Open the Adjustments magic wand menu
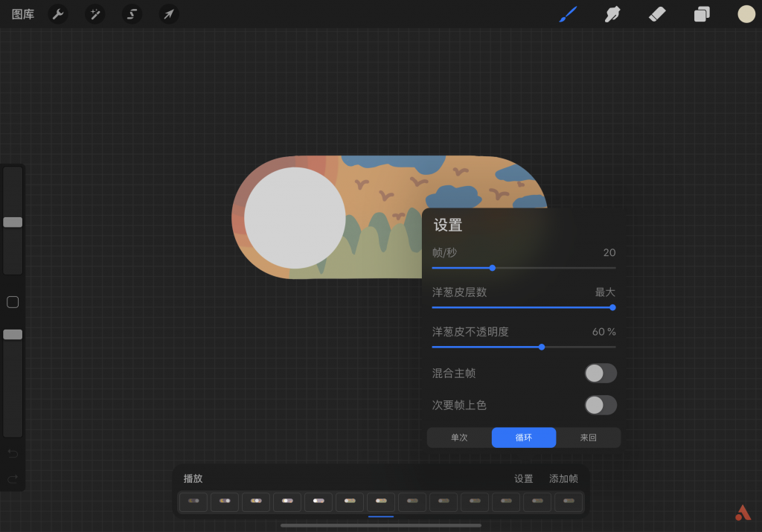 [95, 14]
